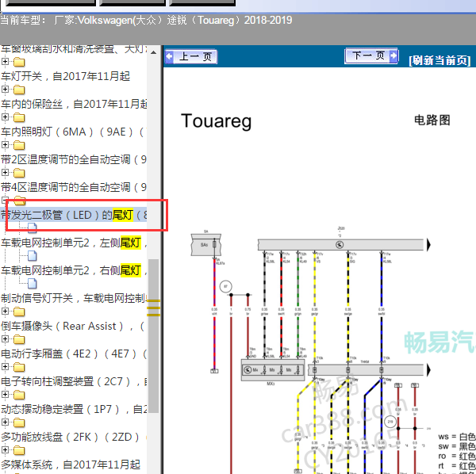Expand the node above 电动行李厢盖

click(5, 338)
